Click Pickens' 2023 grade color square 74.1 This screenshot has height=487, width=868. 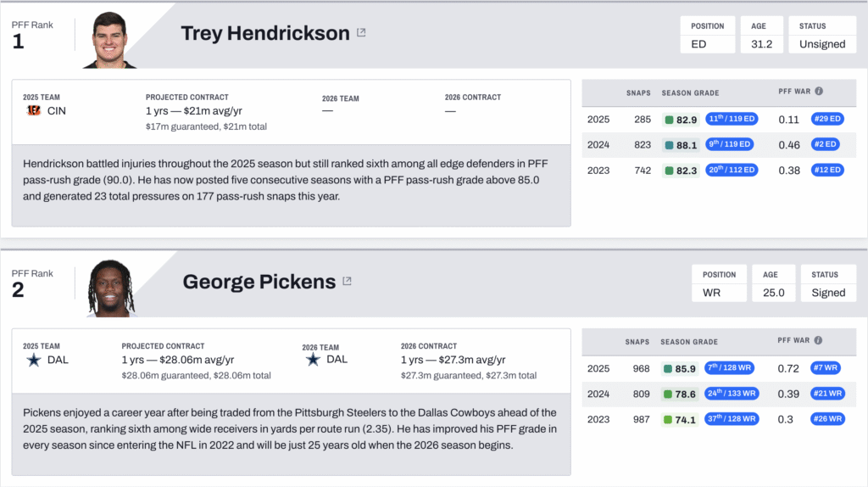tap(668, 418)
